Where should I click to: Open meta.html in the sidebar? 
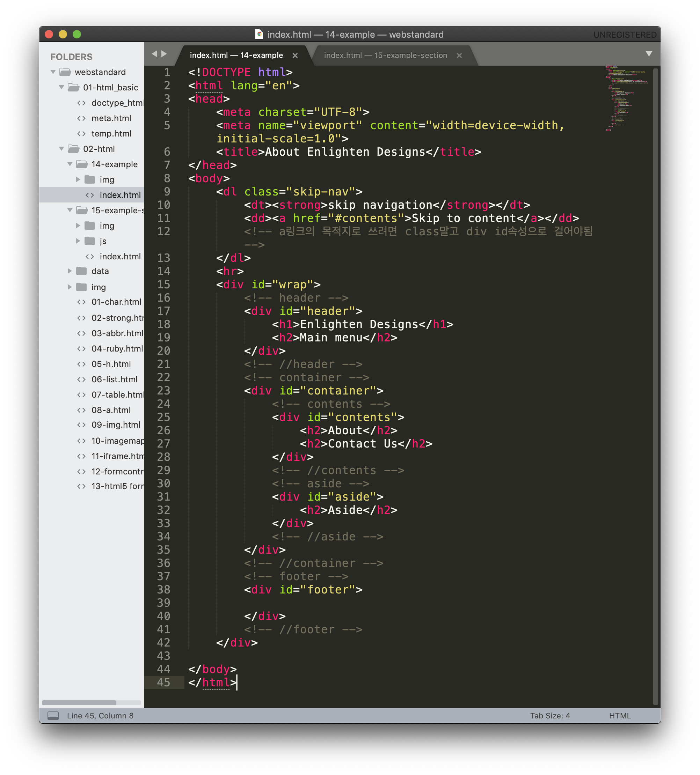111,118
